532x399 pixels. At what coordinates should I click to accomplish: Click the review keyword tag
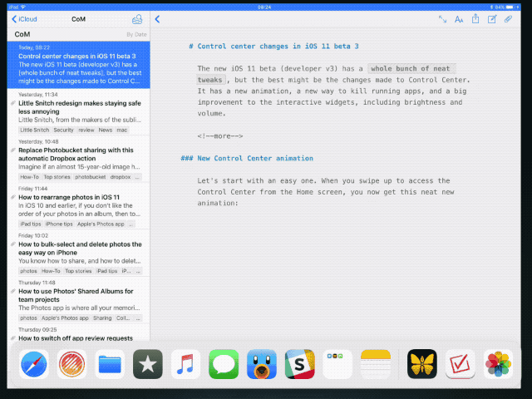click(86, 130)
